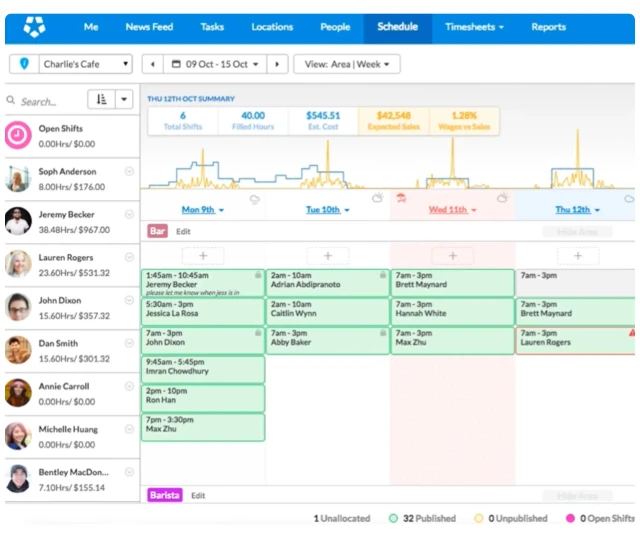Switch to the People tab
640x538 pixels.
335,27
